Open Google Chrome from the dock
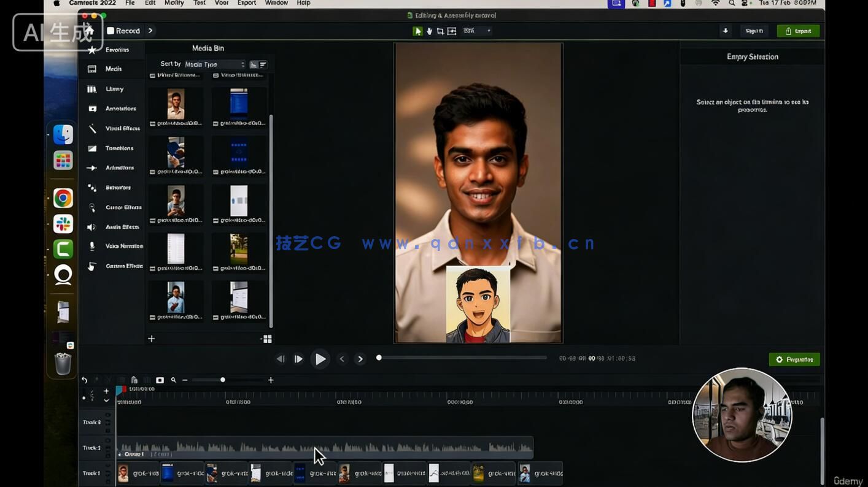Viewport: 868px width, 487px height. (x=63, y=198)
